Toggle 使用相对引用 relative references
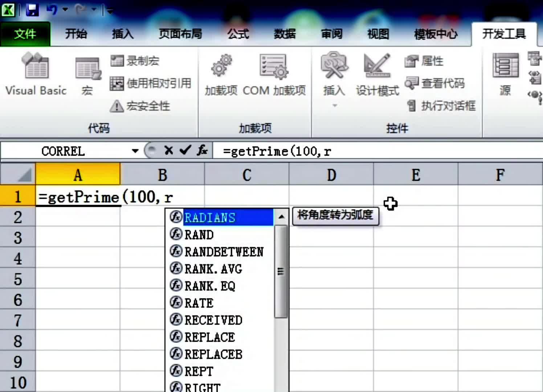The width and height of the screenshot is (543, 392). click(x=150, y=83)
